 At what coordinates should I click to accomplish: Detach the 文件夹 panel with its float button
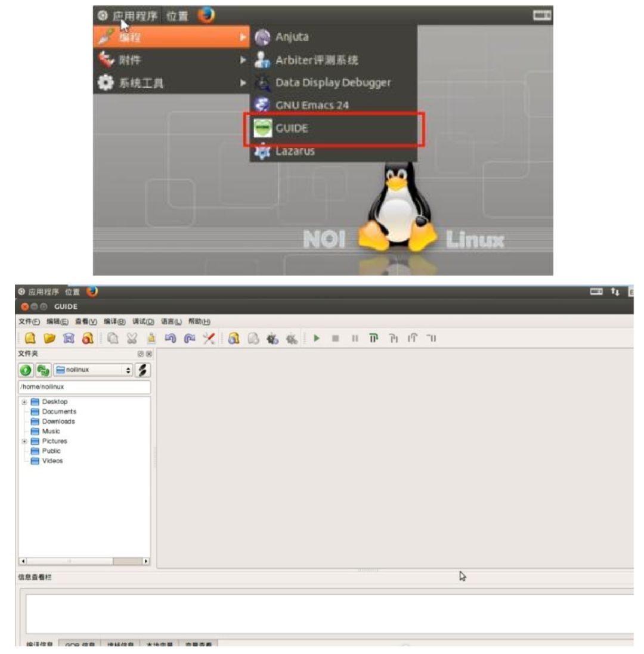[141, 354]
